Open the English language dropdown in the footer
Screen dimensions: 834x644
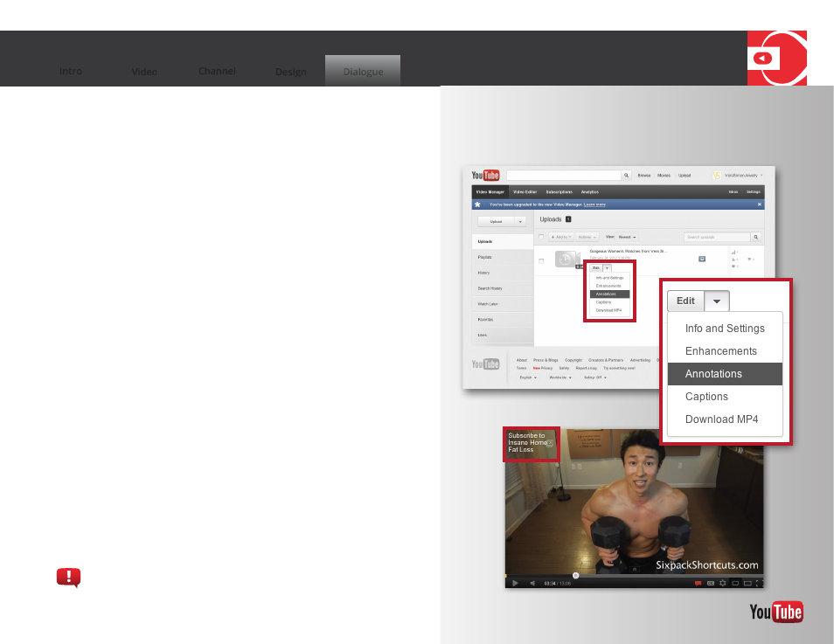click(528, 377)
